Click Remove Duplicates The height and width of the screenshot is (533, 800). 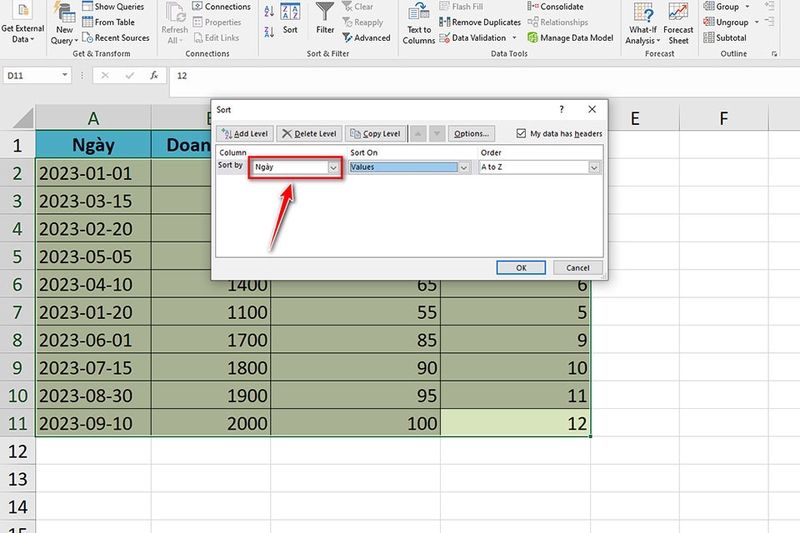coord(480,22)
